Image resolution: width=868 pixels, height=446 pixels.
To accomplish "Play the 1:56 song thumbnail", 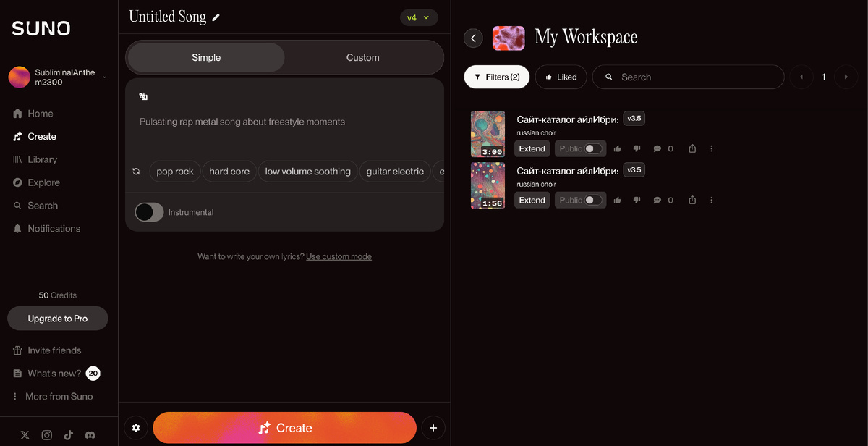I will [488, 185].
